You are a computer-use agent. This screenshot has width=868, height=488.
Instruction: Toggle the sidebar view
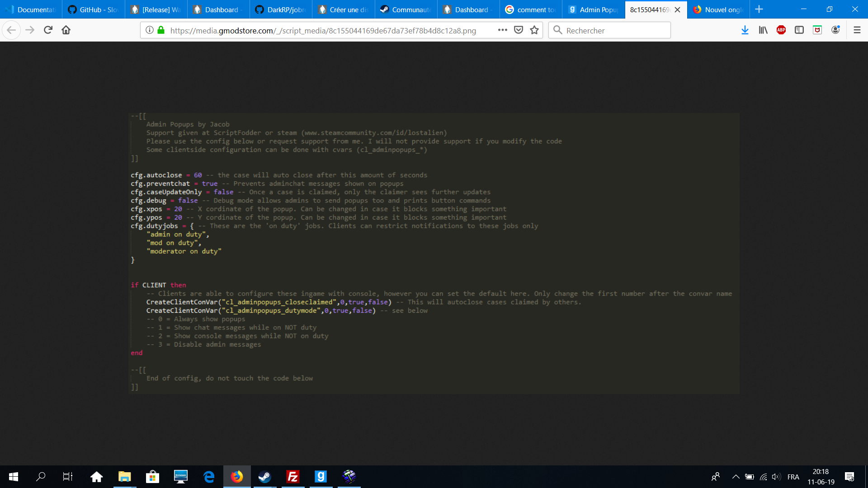pyautogui.click(x=799, y=30)
